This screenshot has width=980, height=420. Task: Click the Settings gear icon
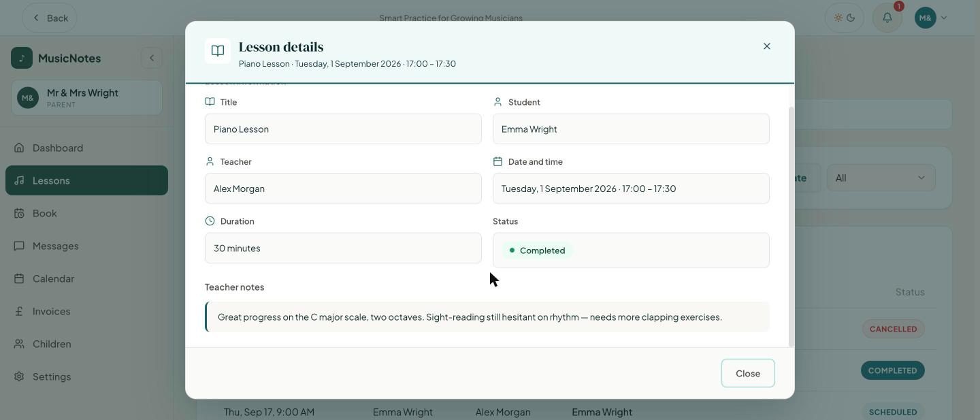[x=19, y=376]
